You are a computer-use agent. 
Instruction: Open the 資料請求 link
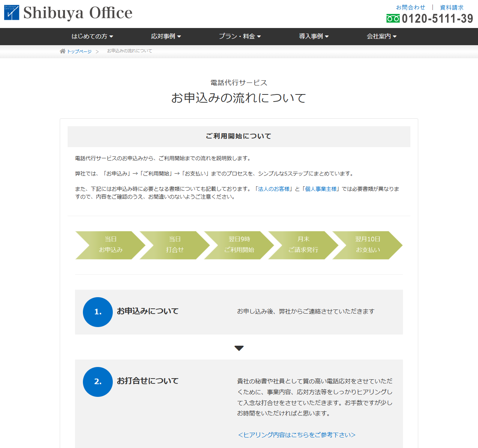(x=451, y=7)
